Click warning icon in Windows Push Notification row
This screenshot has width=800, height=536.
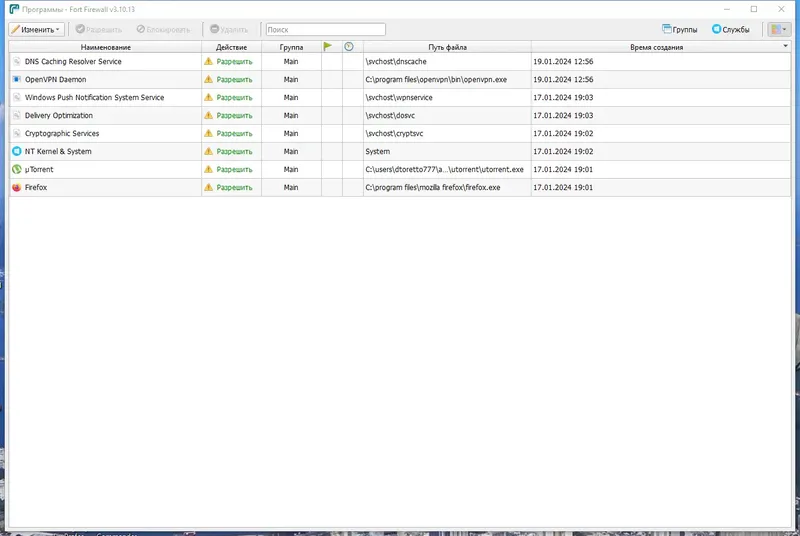coord(208,97)
